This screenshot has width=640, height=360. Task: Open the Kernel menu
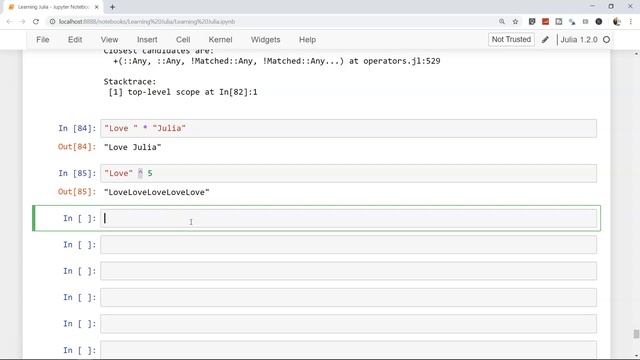pyautogui.click(x=220, y=40)
